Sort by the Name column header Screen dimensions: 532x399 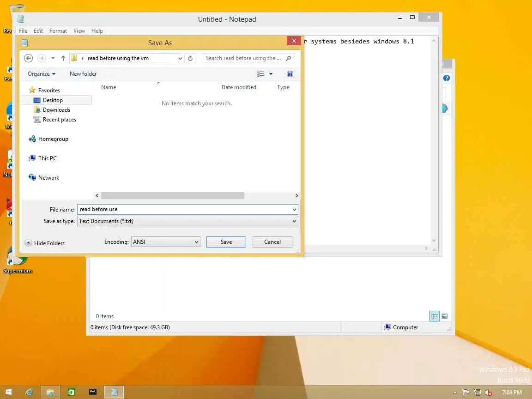point(109,87)
